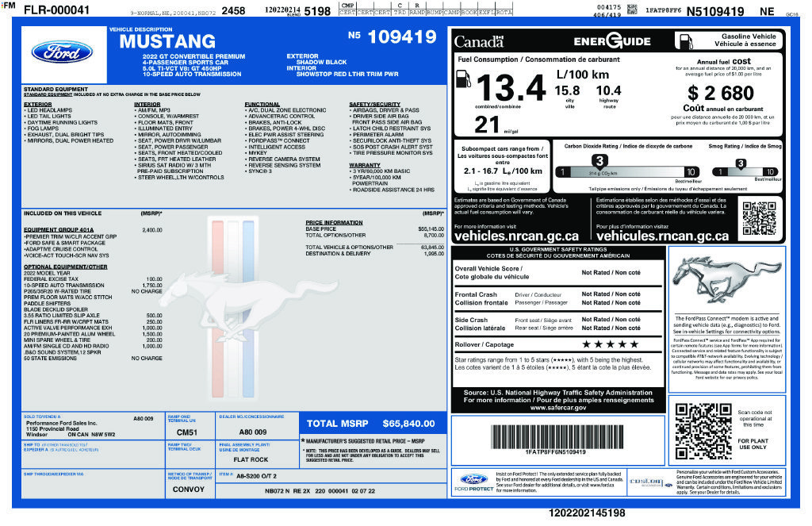The width and height of the screenshot is (812, 526).
Task: Click the small QR code in top header
Action: pos(632,10)
